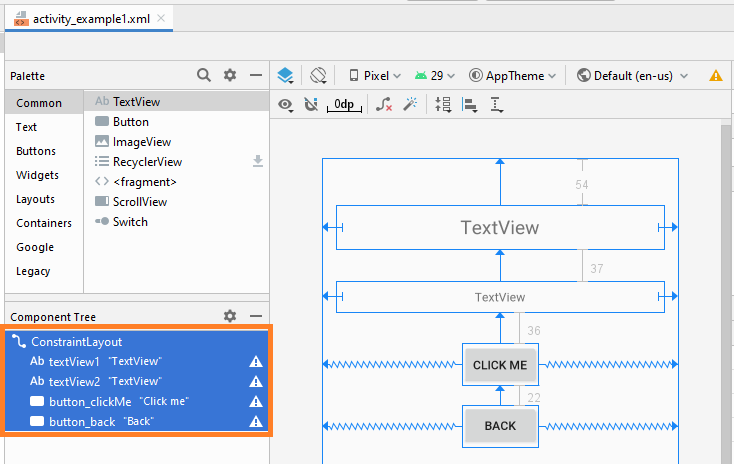
Task: Select the Containers palette category
Action: coord(44,223)
